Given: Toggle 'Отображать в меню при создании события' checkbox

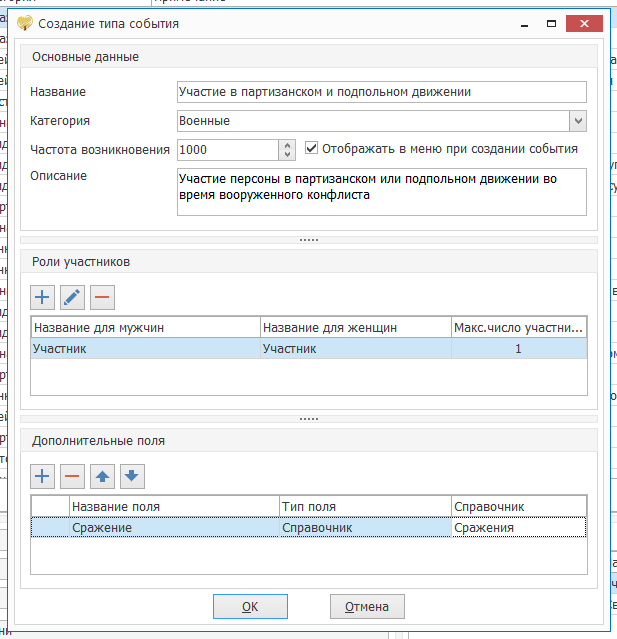Looking at the screenshot, I should [312, 148].
